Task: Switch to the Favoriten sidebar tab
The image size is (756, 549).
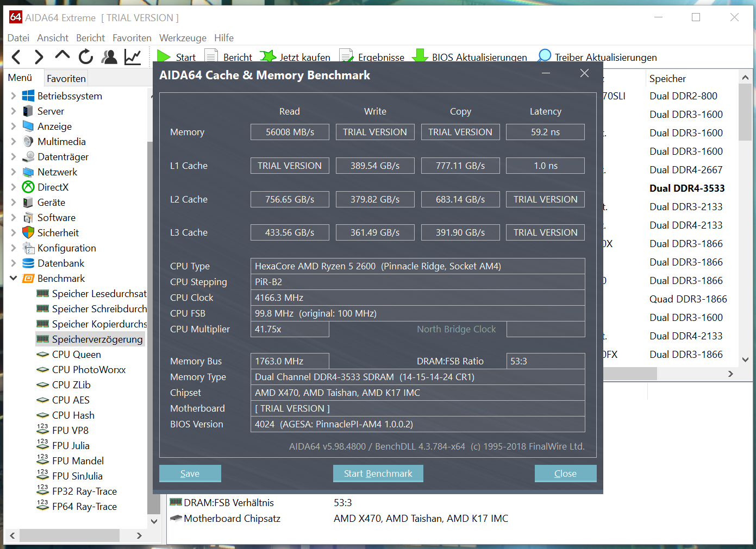Action: pyautogui.click(x=66, y=79)
